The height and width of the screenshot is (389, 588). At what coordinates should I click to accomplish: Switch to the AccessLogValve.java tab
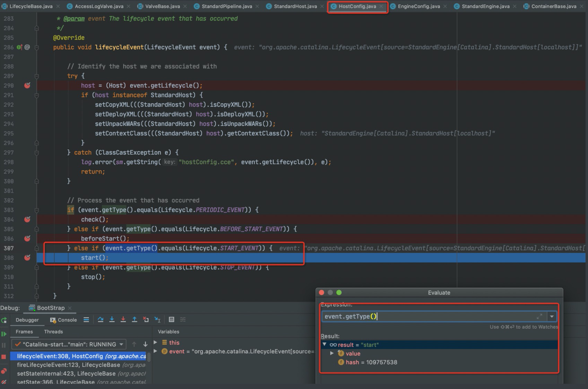pos(99,6)
